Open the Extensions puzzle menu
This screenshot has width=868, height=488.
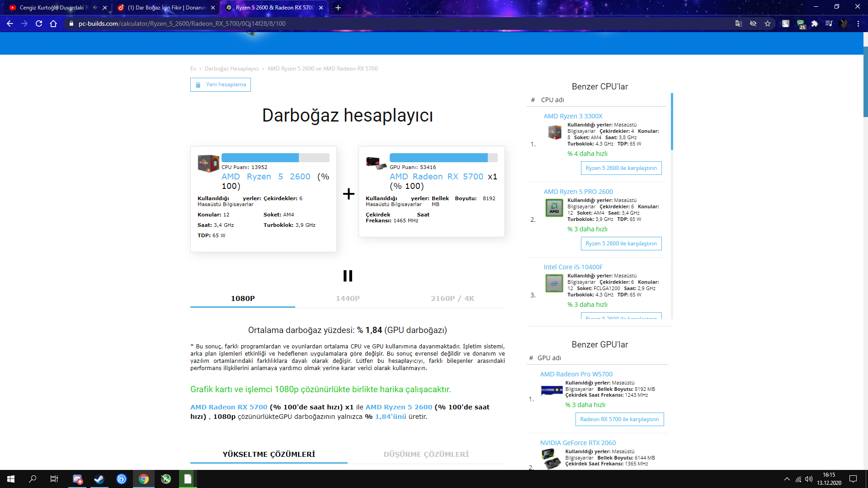tap(815, 23)
